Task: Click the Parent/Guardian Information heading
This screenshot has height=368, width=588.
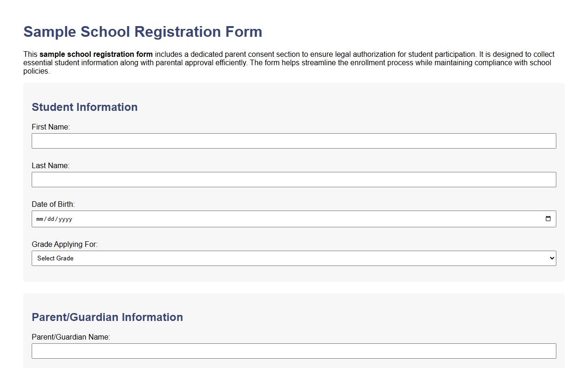Action: (107, 317)
